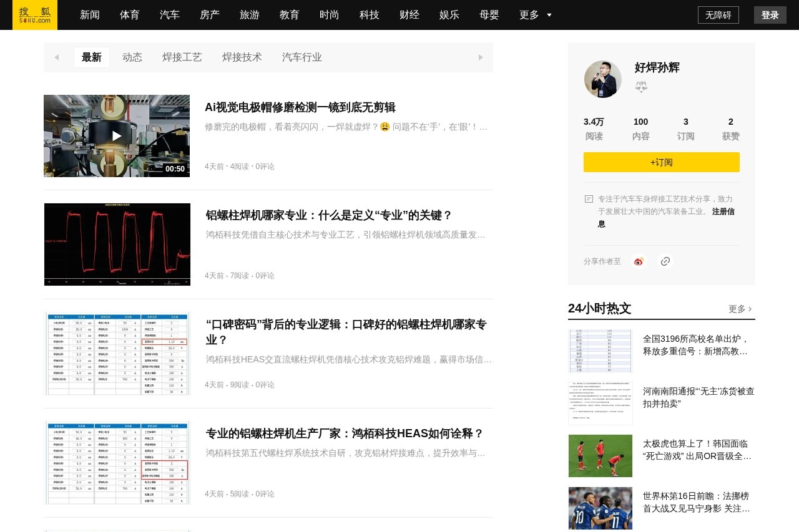
Task: Click the right arrow in tab bar
Action: [x=481, y=57]
